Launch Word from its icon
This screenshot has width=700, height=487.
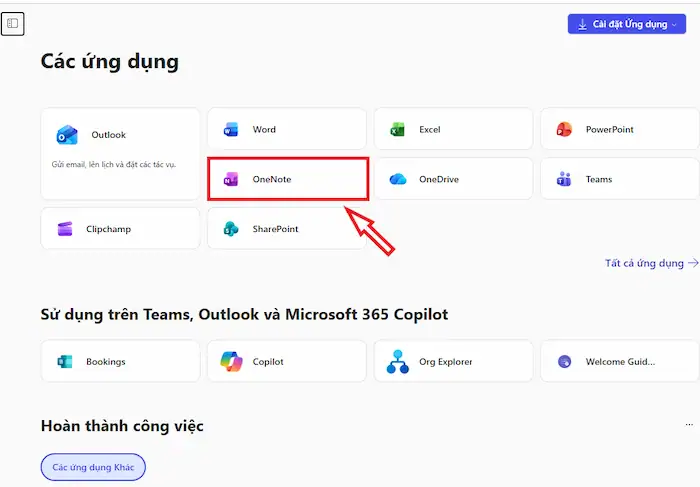click(231, 130)
